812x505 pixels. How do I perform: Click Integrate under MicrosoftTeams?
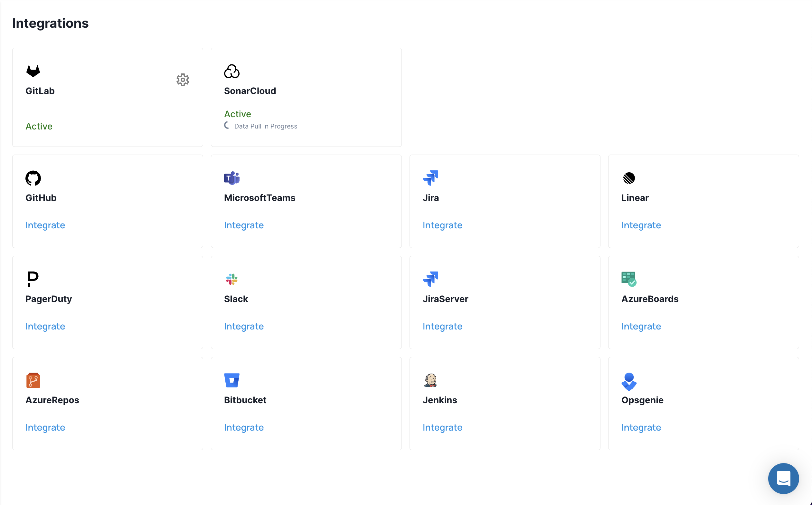coord(244,225)
